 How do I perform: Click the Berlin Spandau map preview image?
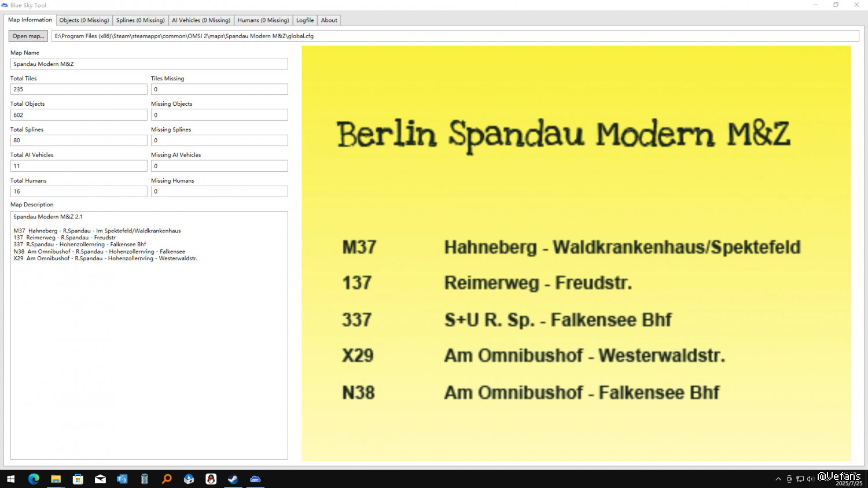click(x=576, y=253)
